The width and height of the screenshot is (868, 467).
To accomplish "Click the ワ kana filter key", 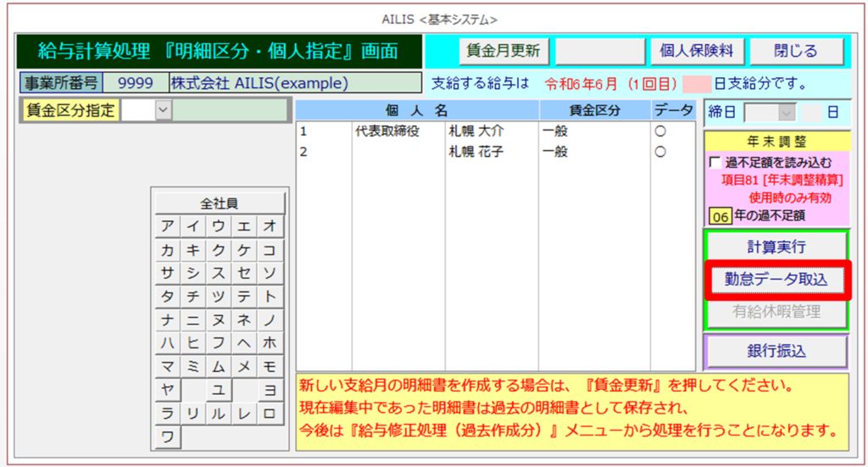I will click(168, 437).
